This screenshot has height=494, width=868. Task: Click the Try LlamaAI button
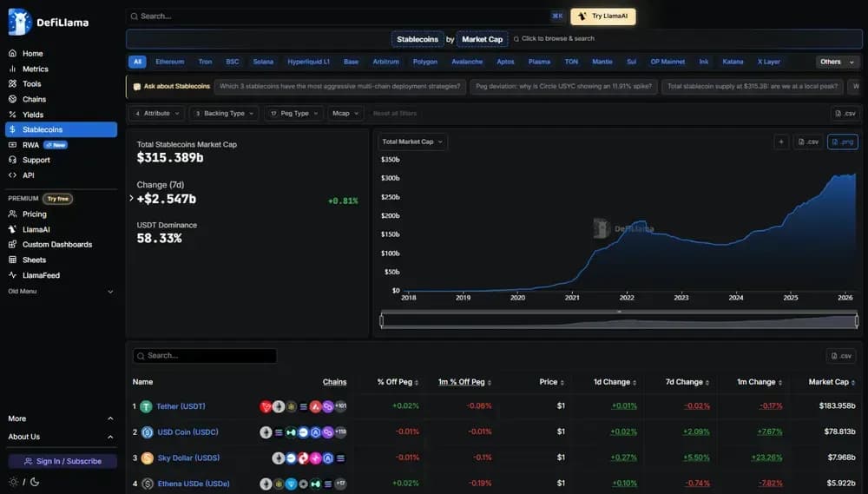tap(603, 16)
